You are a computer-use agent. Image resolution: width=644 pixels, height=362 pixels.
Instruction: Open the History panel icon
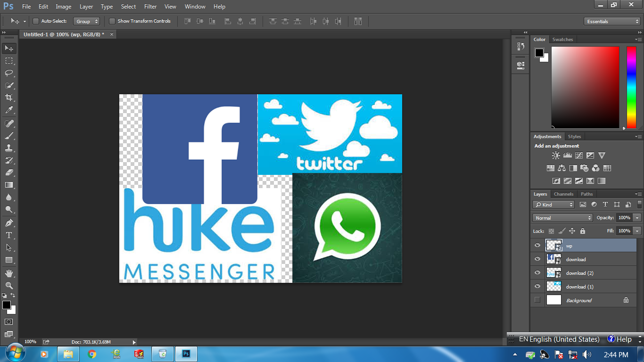point(520,46)
